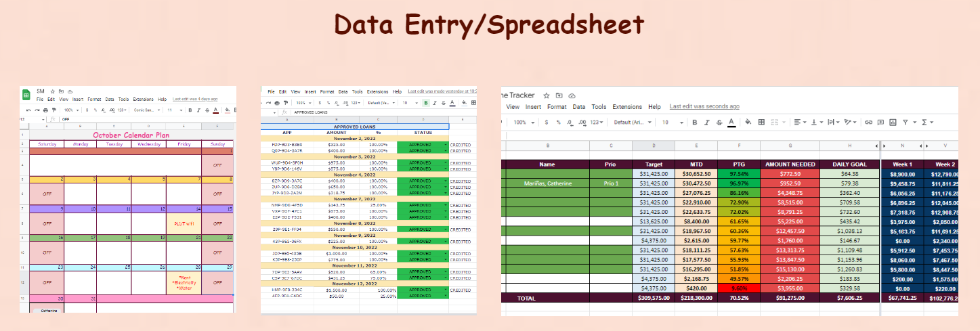Open the Format menu in the Tracker sheet
The height and width of the screenshot is (331, 980).
coord(557,106)
